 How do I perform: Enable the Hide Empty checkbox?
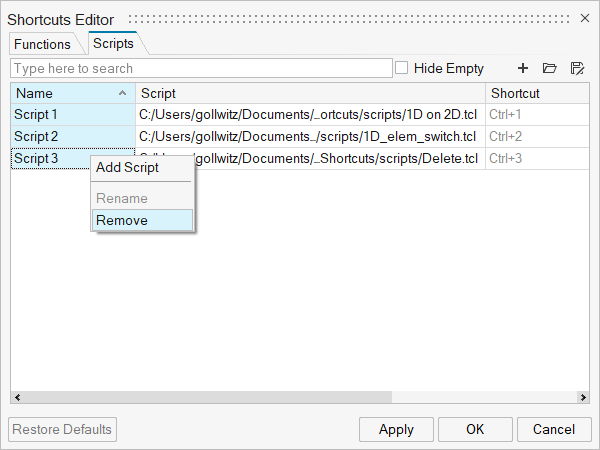pyautogui.click(x=402, y=68)
